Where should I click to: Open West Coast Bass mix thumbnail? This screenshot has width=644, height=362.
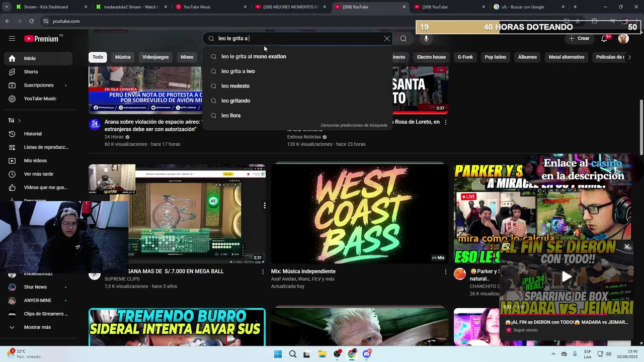[x=359, y=213]
